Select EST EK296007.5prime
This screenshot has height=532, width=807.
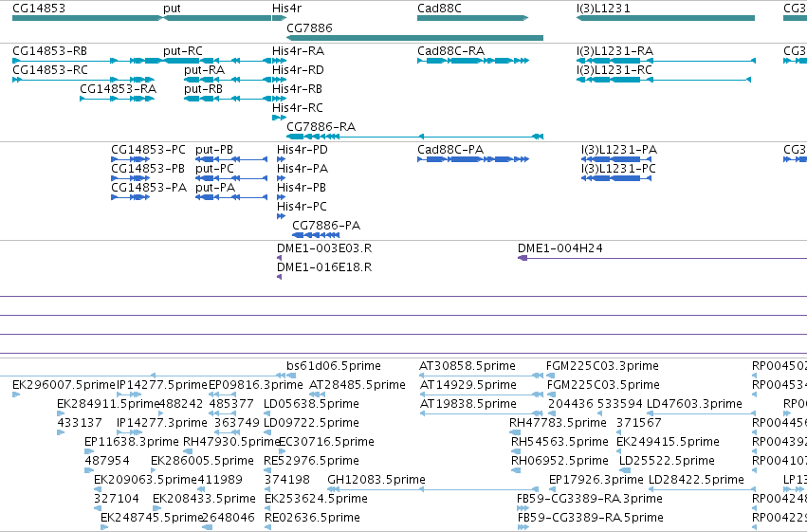tap(64, 385)
